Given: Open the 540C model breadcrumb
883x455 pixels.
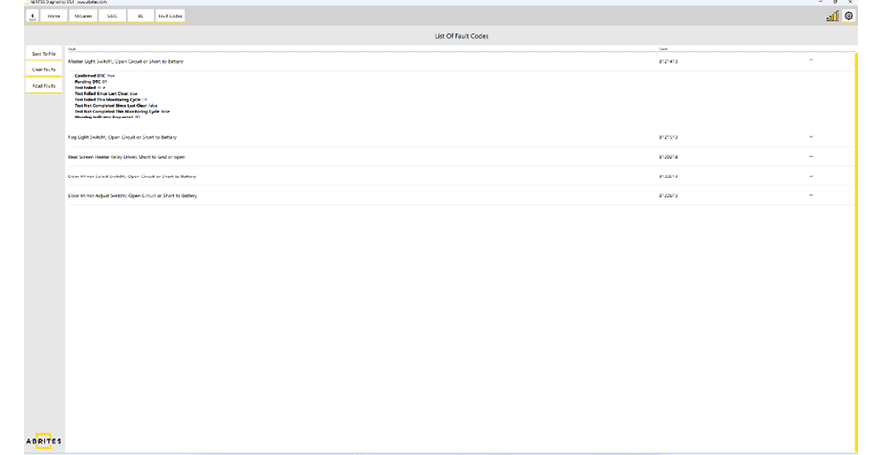Looking at the screenshot, I should click(112, 16).
